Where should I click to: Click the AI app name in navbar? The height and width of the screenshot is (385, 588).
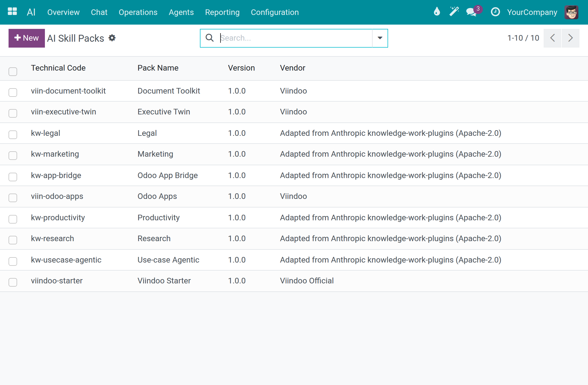(31, 12)
